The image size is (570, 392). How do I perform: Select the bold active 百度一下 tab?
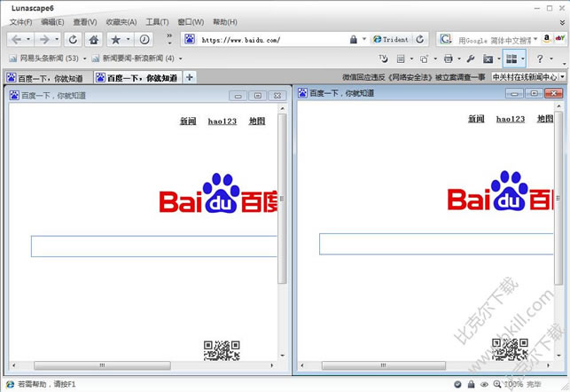pyautogui.click(x=137, y=78)
